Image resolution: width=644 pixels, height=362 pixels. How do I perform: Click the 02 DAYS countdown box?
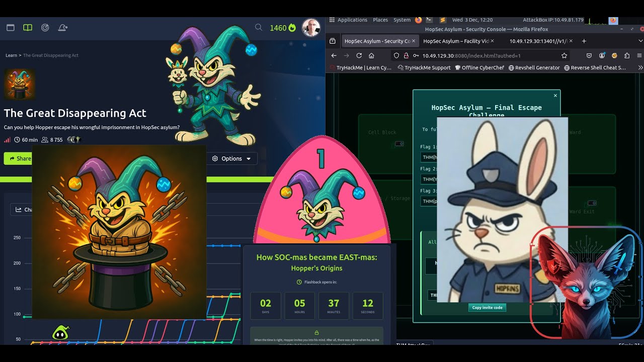(266, 306)
